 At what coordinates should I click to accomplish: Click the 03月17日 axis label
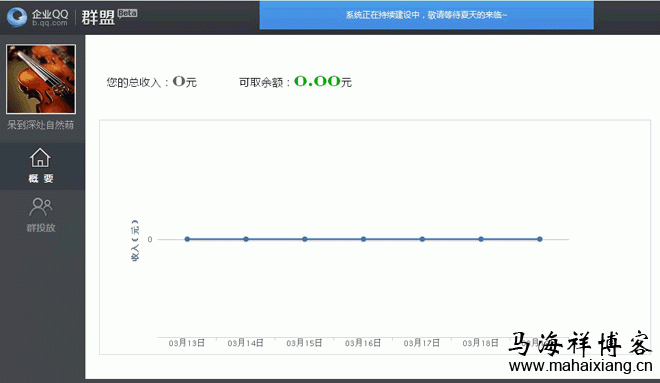click(x=422, y=343)
